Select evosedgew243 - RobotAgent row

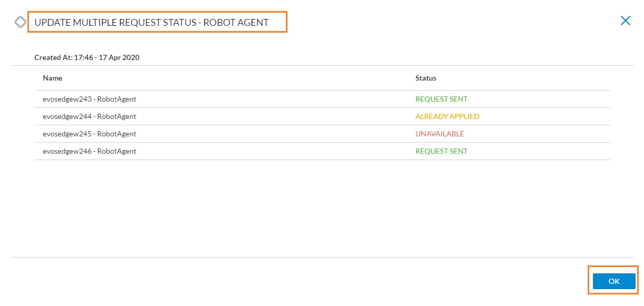pyautogui.click(x=322, y=99)
